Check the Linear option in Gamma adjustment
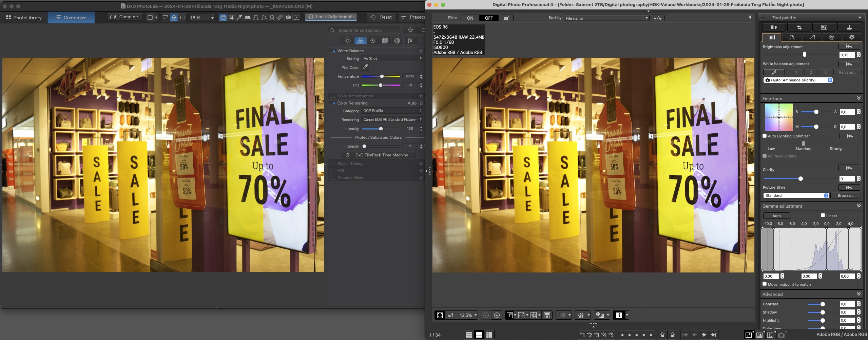Screen dimensions: 868x340 pyautogui.click(x=822, y=215)
